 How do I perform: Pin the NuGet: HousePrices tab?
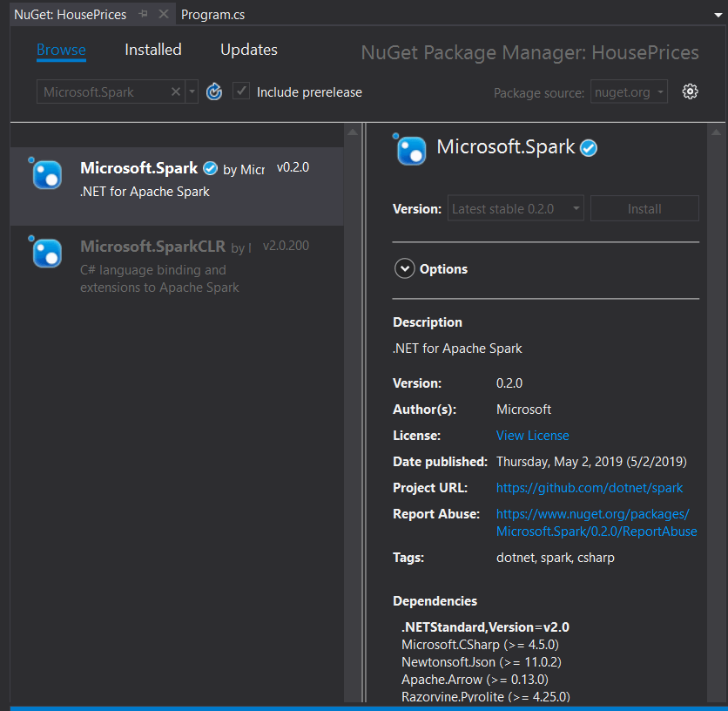[144, 14]
